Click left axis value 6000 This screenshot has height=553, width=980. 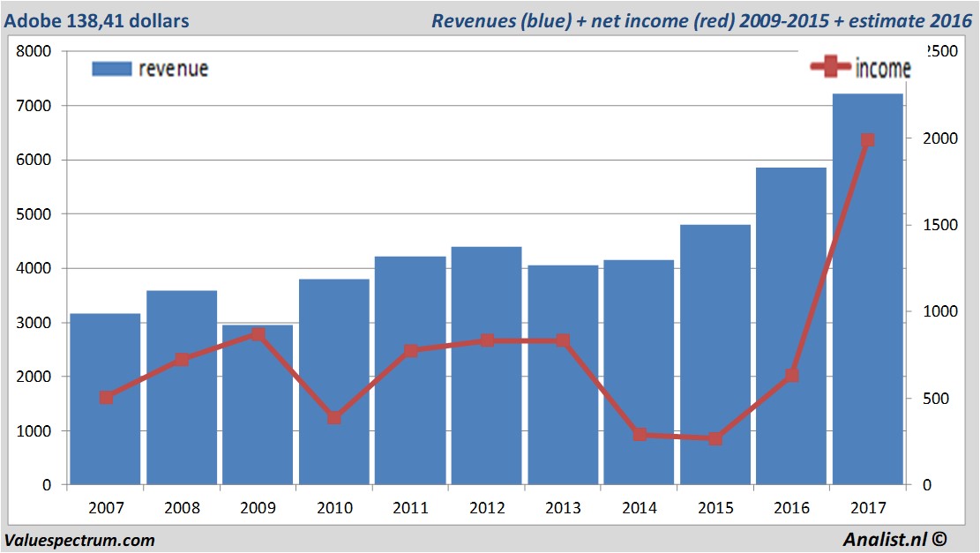point(34,160)
